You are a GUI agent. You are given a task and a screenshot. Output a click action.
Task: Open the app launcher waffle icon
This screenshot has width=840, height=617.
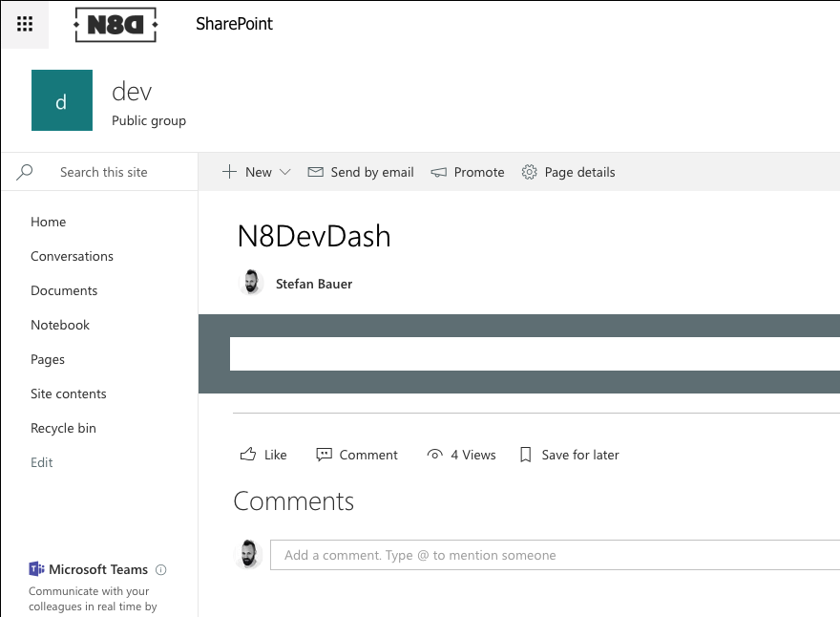25,24
